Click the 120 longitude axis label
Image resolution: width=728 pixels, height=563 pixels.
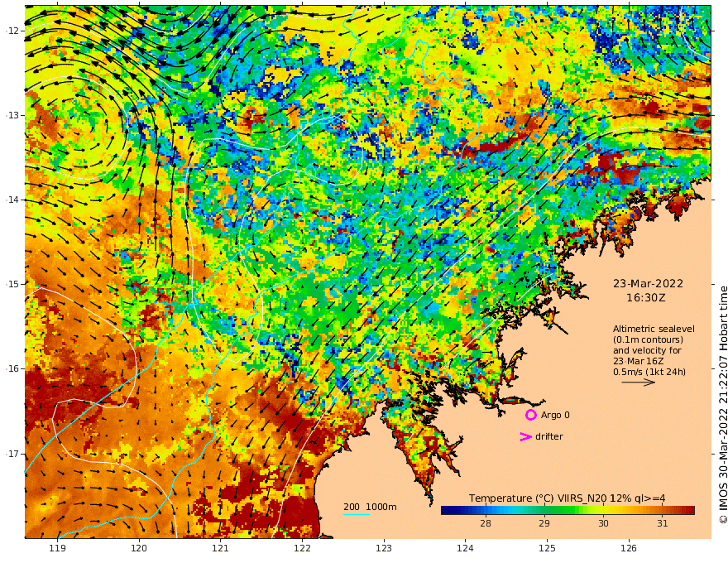(139, 548)
